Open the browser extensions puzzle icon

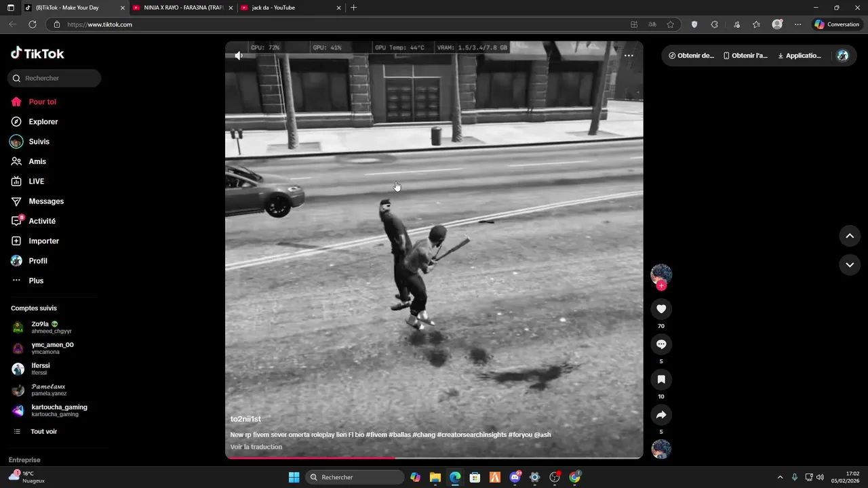click(x=714, y=24)
